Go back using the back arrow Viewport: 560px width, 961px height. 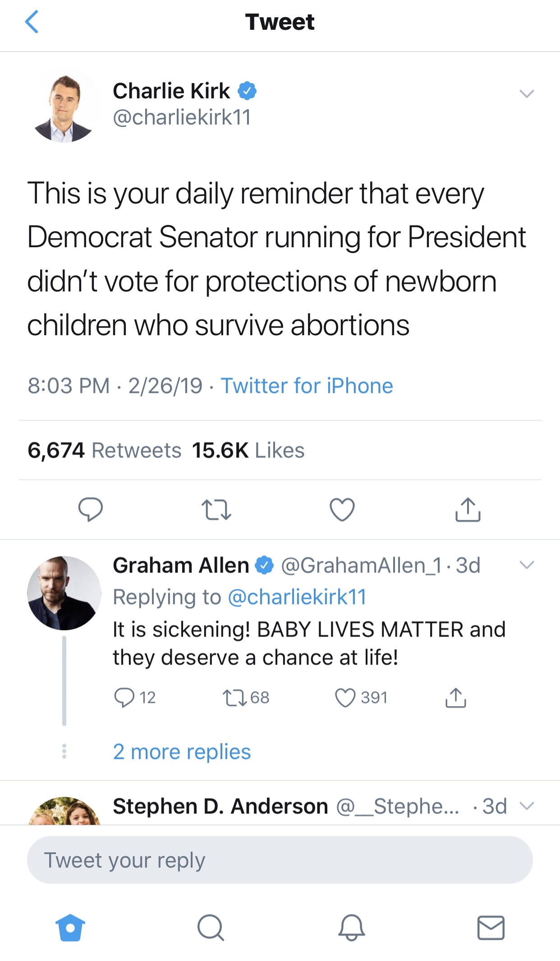(32, 22)
